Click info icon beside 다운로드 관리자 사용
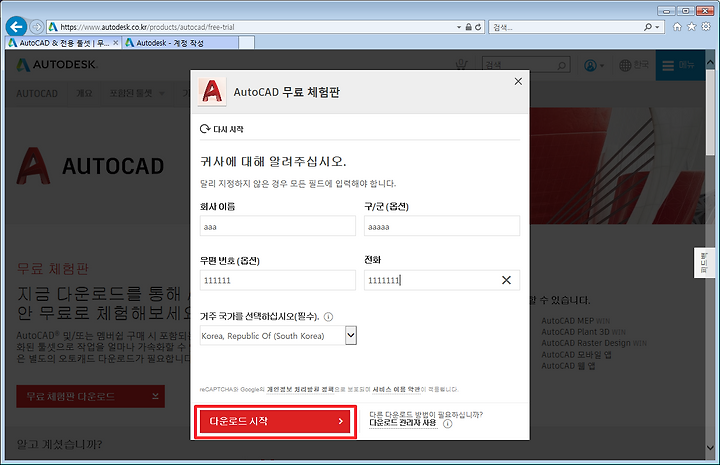This screenshot has width=720, height=465. pyautogui.click(x=448, y=424)
